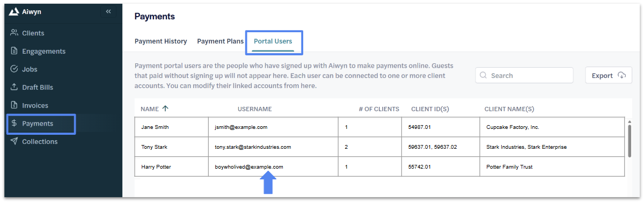Screen dimensions: 644x203
Task: Click client IDs 59637.01, 59637.02
Action: [433, 147]
